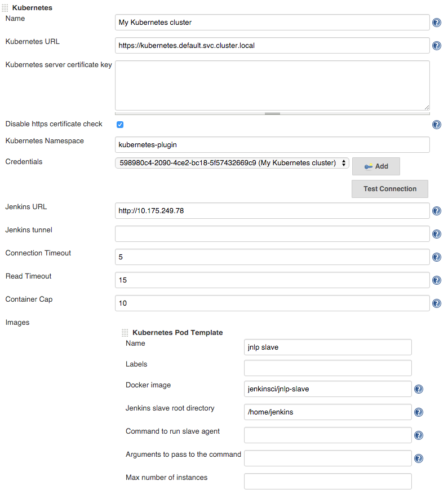Click the Jenkins URL input field
This screenshot has height=494, width=448.
[272, 211]
